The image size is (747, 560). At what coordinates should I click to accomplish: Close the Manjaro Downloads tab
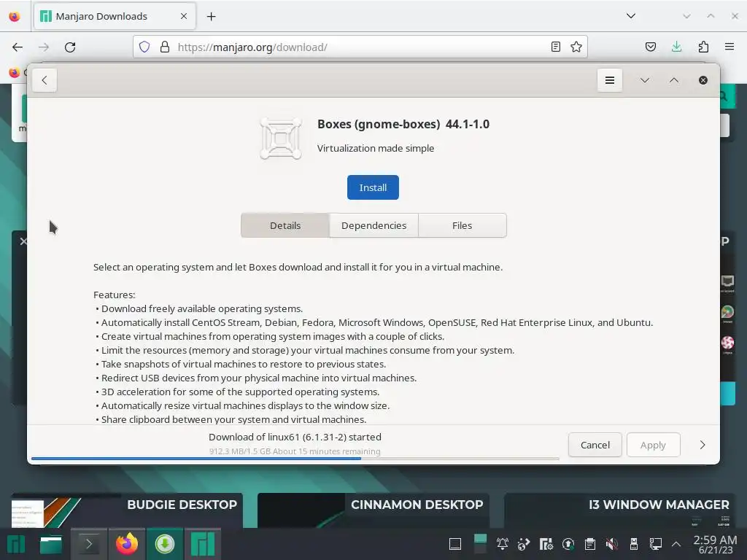point(184,16)
